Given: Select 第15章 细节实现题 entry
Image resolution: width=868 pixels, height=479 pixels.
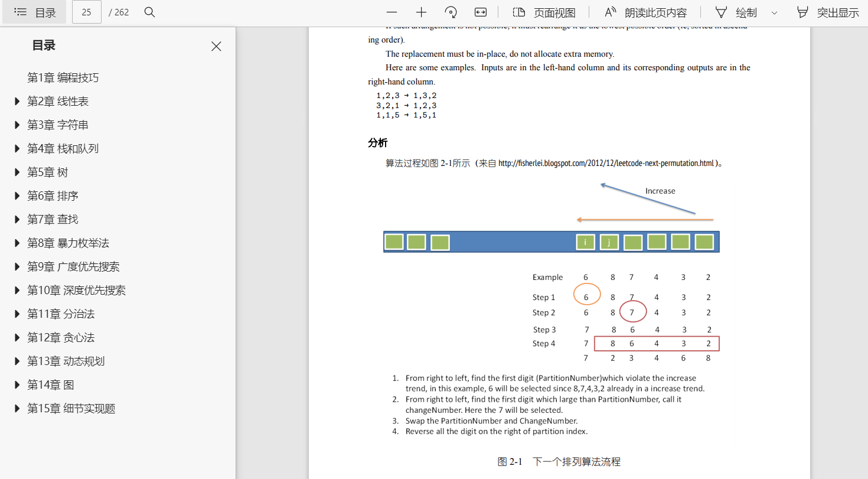Looking at the screenshot, I should [x=71, y=408].
